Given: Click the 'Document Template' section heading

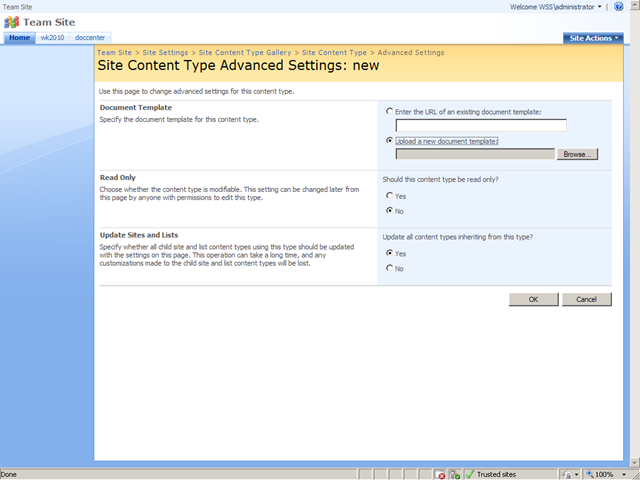Looking at the screenshot, I should click(136, 107).
